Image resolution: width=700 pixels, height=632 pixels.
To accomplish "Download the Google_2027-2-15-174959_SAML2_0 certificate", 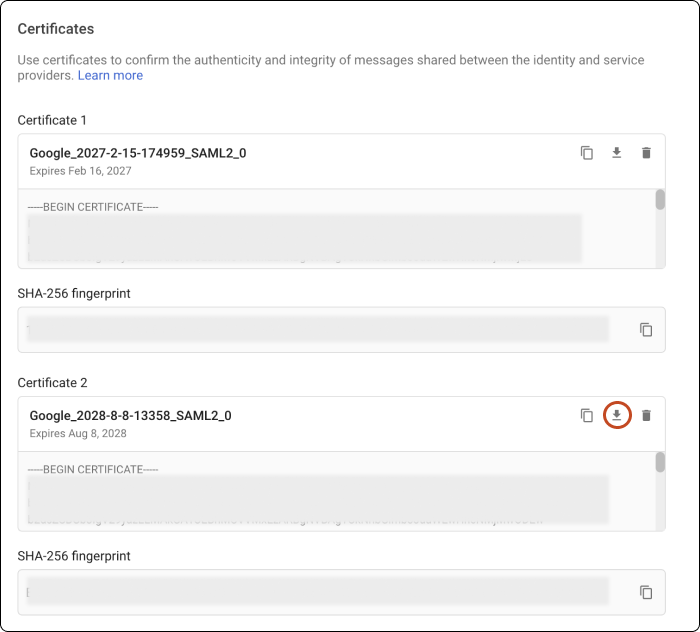I will 617,153.
